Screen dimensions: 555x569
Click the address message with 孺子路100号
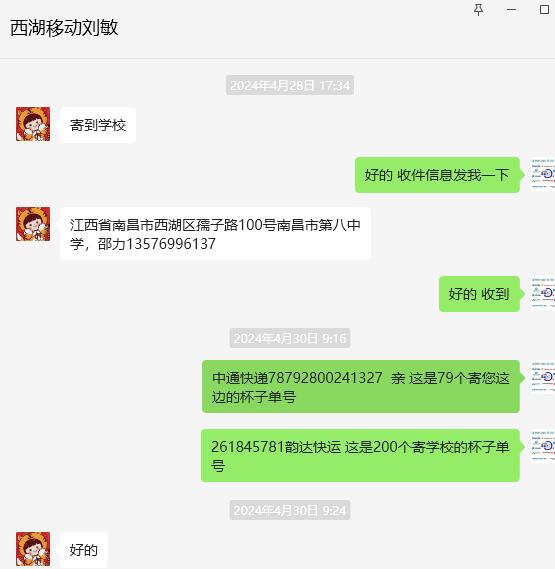[x=216, y=234]
